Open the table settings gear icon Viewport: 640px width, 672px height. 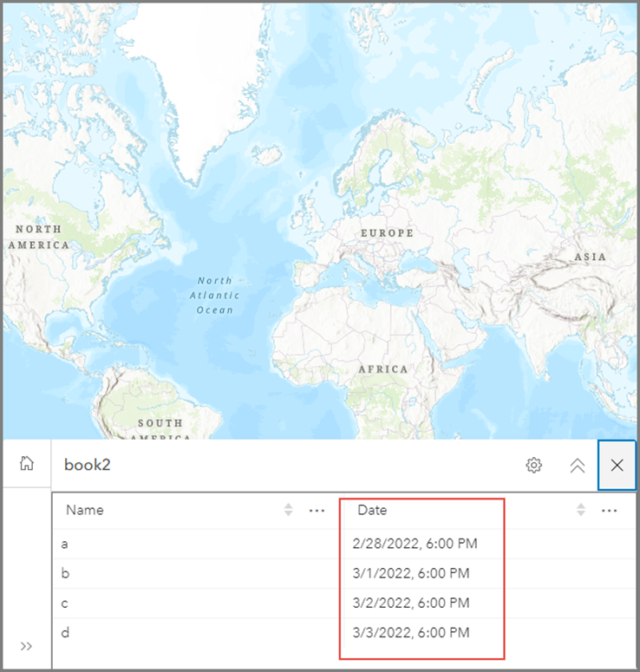click(x=533, y=465)
